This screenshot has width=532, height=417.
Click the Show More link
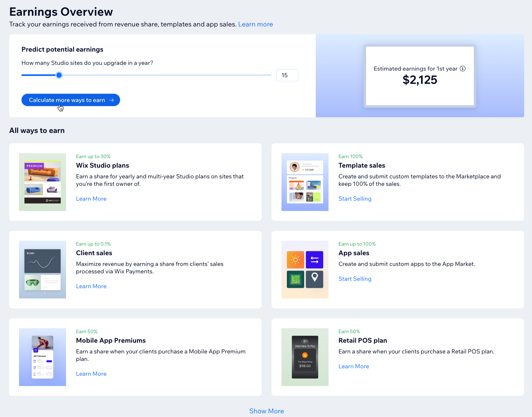267,411
